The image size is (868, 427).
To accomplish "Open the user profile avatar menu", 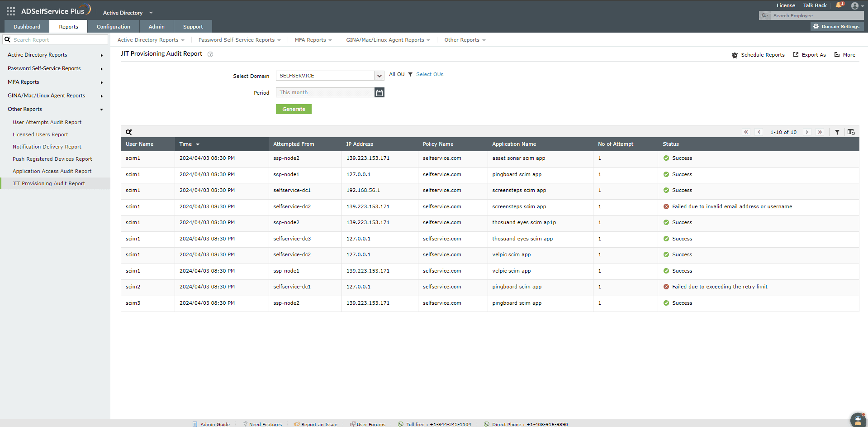I will point(857,6).
